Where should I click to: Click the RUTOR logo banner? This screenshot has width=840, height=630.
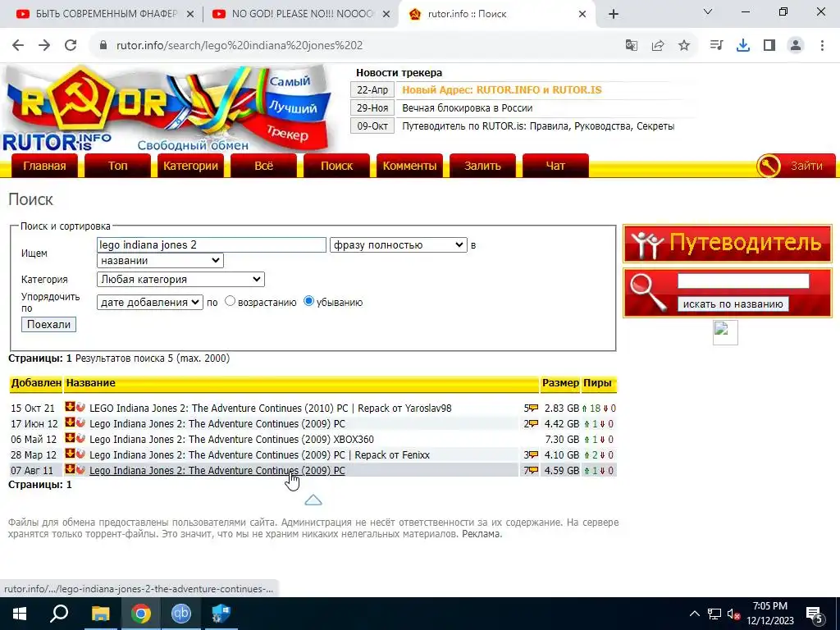169,109
